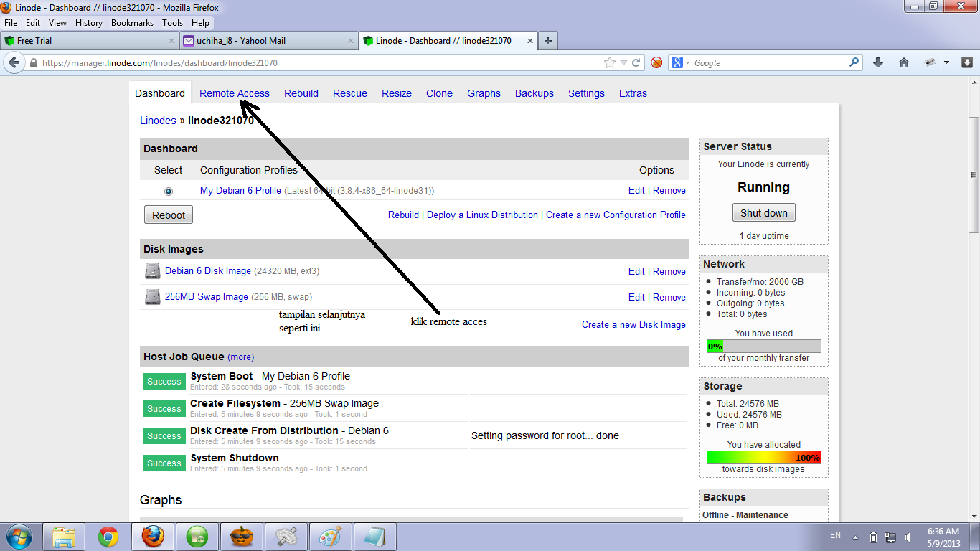Click the clock in the system tray
The image size is (980, 551).
click(x=943, y=537)
